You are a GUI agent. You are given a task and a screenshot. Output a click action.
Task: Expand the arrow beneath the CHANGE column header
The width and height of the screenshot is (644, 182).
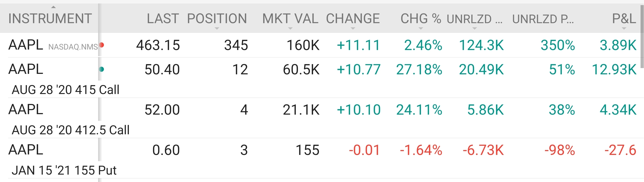click(x=353, y=28)
